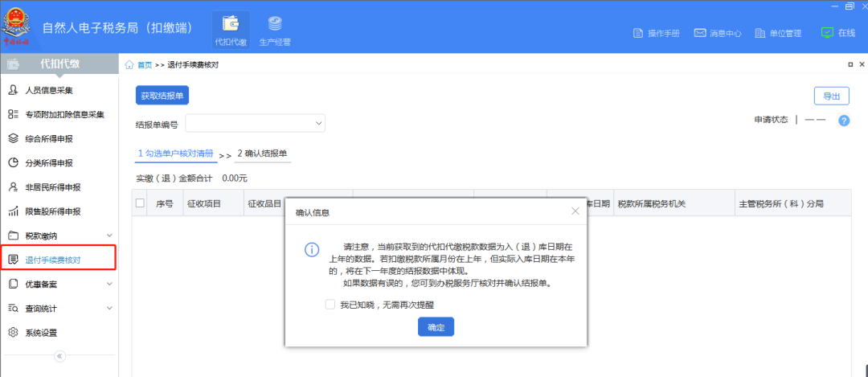The width and height of the screenshot is (868, 377).
Task: Click the 非居民所得申报 person icon
Action: 14,187
